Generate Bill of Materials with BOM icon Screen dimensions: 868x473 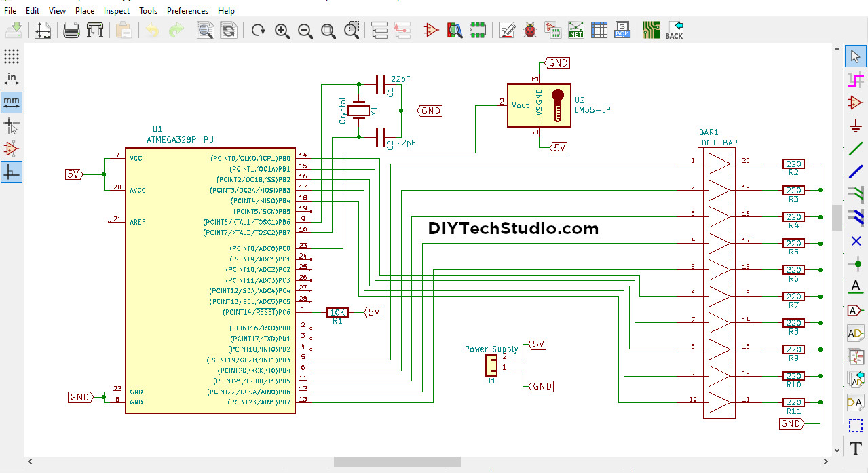[x=622, y=30]
